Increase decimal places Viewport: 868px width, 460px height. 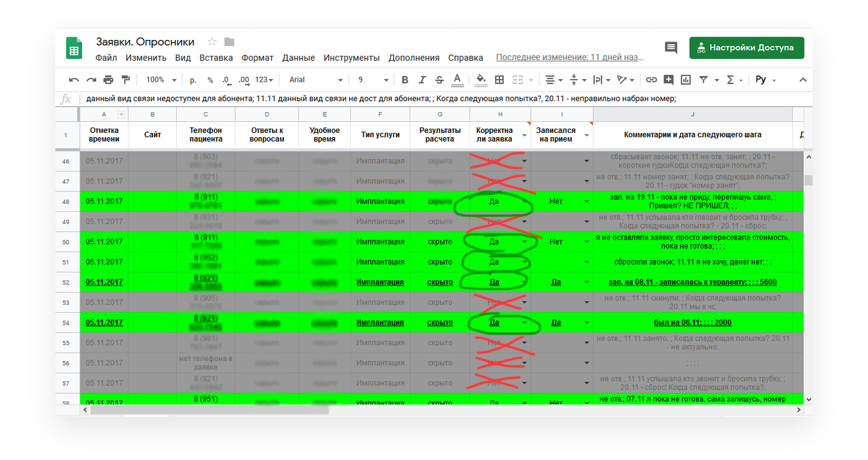click(244, 80)
